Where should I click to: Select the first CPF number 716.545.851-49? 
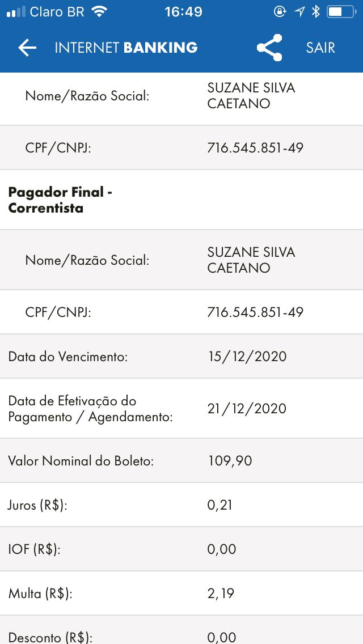click(x=255, y=147)
